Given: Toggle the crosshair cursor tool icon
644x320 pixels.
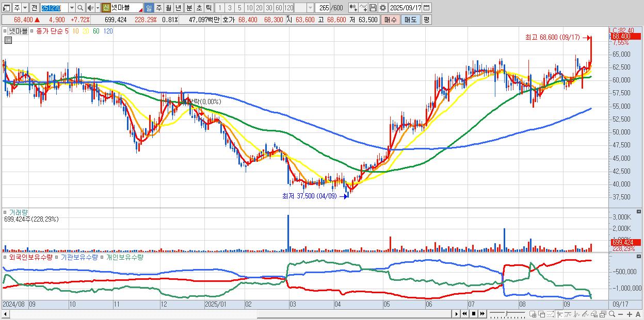Looking at the screenshot, I should (559, 314).
